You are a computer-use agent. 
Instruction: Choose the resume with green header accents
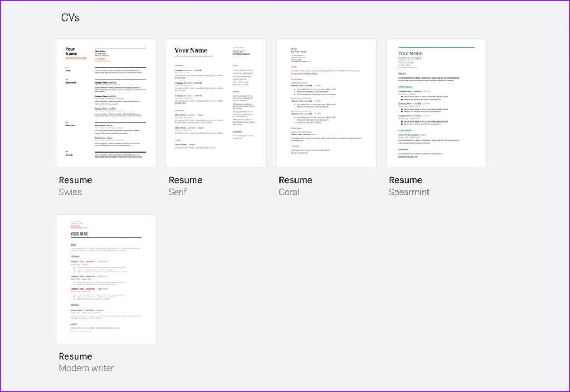coord(436,102)
